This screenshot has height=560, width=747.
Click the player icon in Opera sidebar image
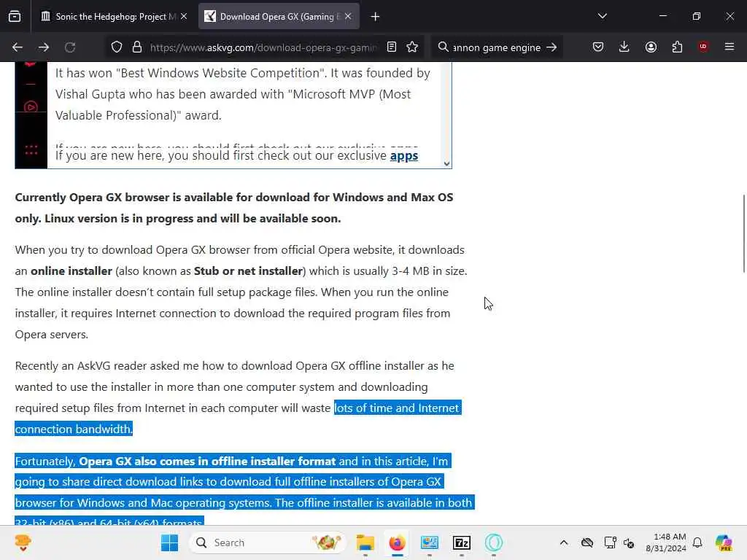point(31,106)
